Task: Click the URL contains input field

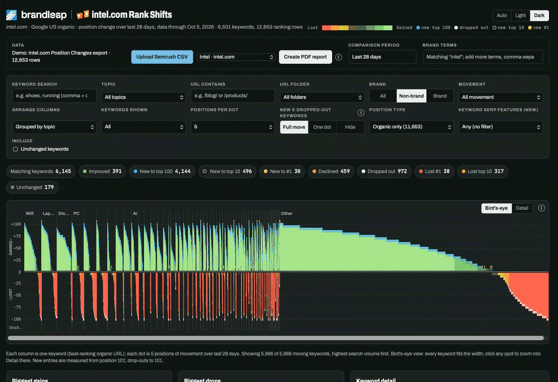Action: click(x=233, y=96)
